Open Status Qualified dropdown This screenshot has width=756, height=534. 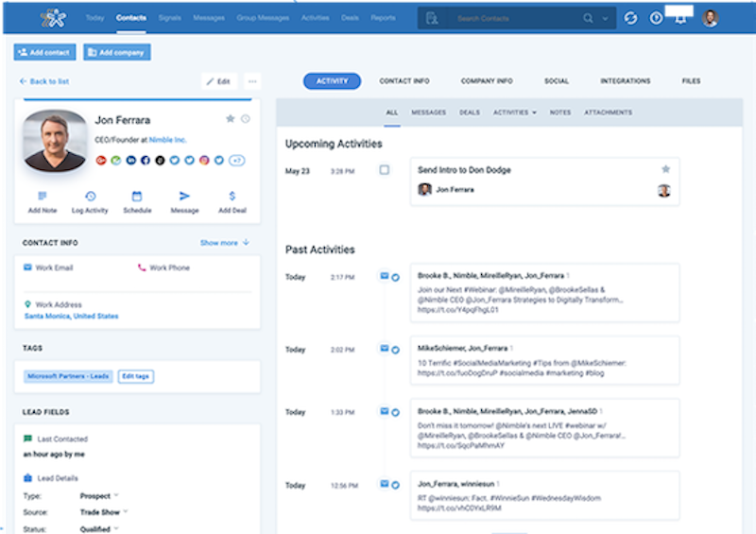[99, 528]
